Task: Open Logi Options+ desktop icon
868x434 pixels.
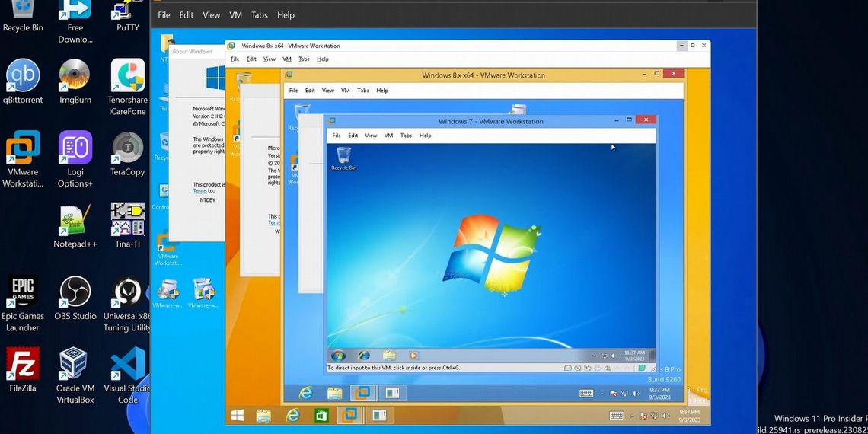Action: click(75, 159)
